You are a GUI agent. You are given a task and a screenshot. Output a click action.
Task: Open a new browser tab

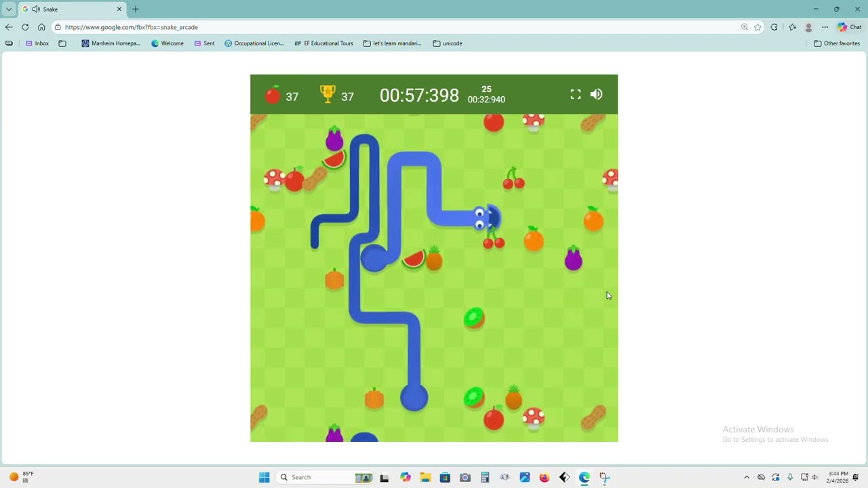[136, 9]
